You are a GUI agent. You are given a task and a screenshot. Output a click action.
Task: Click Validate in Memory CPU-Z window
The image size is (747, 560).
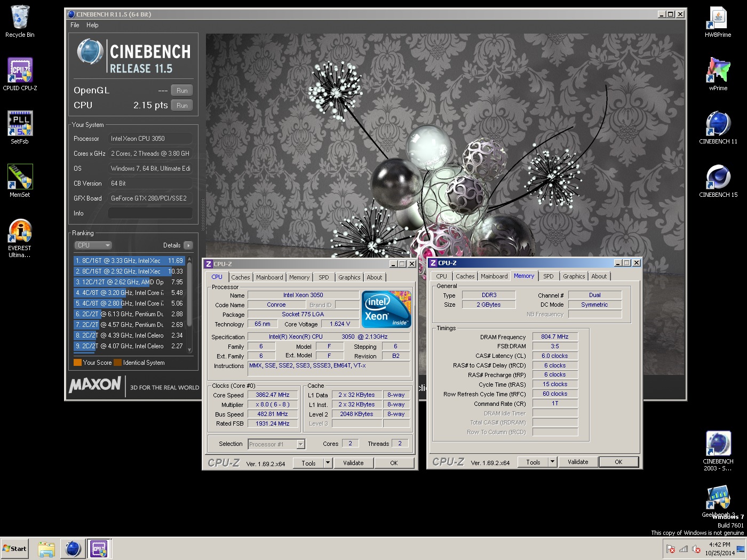pyautogui.click(x=578, y=462)
